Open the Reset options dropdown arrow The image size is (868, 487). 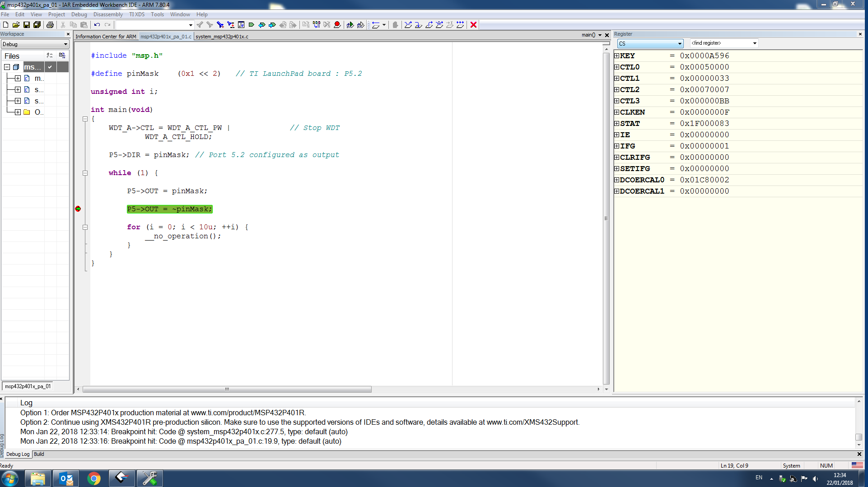[384, 25]
